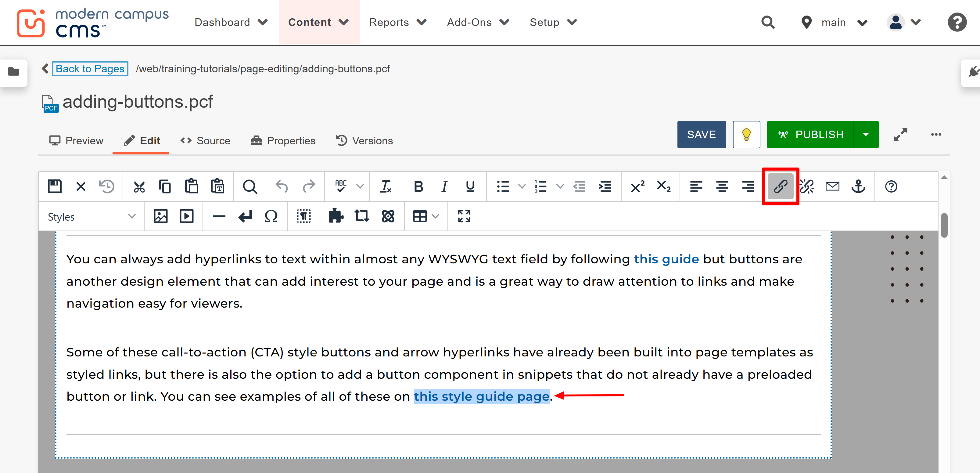The height and width of the screenshot is (473, 980).
Task: Switch to the Source tab
Action: coord(206,140)
